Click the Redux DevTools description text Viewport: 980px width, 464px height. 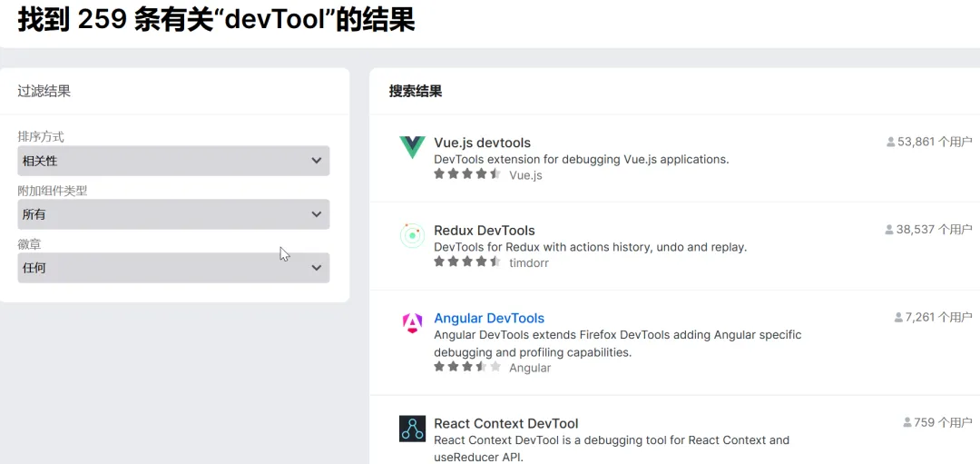tap(590, 247)
